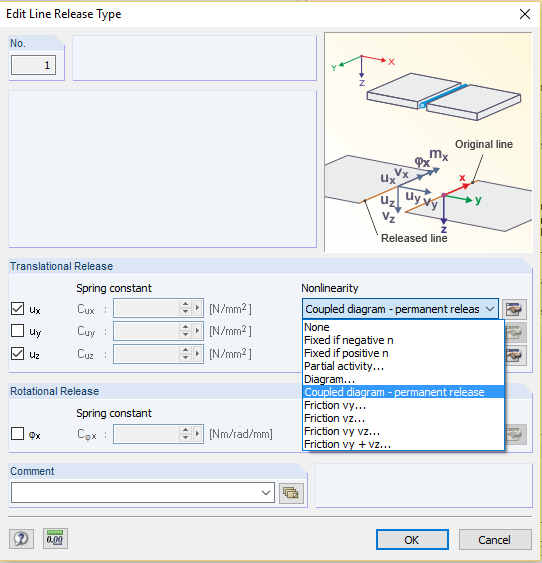Image resolution: width=542 pixels, height=563 pixels.
Task: Click the Nonlinearity column label
Action: pyautogui.click(x=330, y=288)
